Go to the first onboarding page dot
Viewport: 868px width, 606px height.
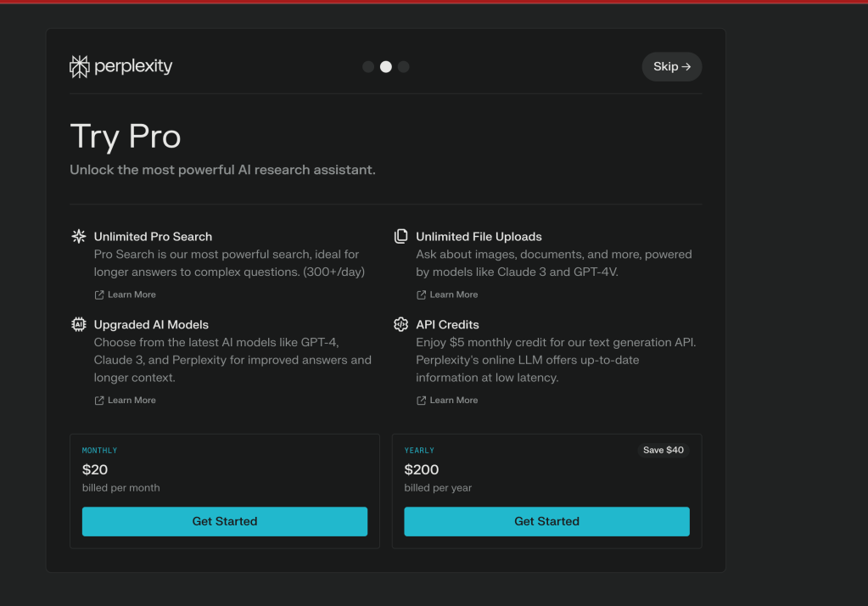point(368,67)
